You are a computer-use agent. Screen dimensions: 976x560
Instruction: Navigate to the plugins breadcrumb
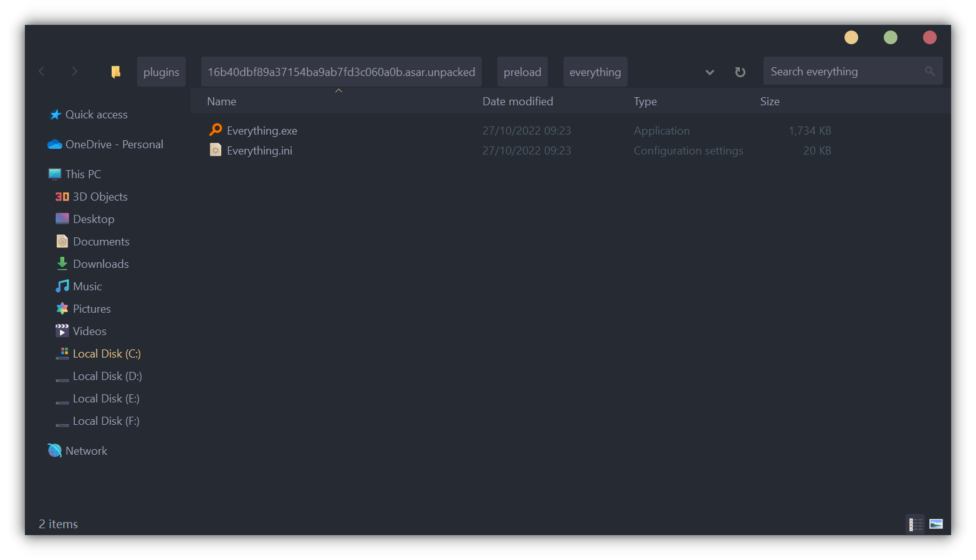tap(161, 72)
